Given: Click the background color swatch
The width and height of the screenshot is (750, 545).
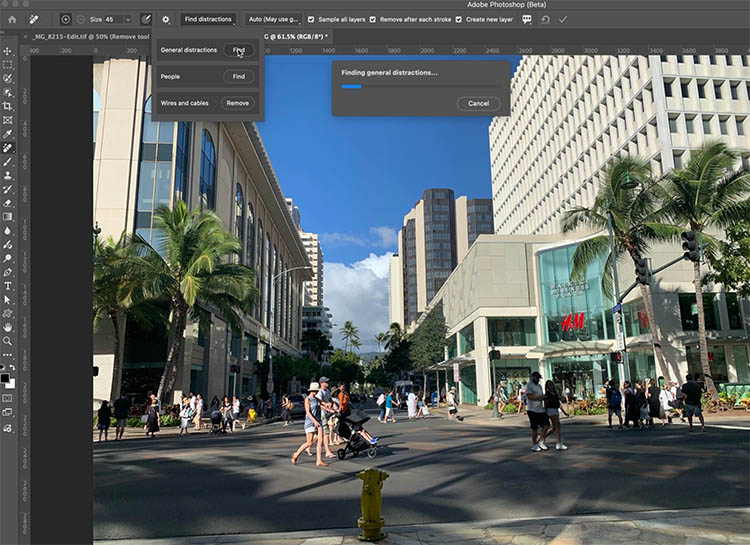Looking at the screenshot, I should click(12, 384).
